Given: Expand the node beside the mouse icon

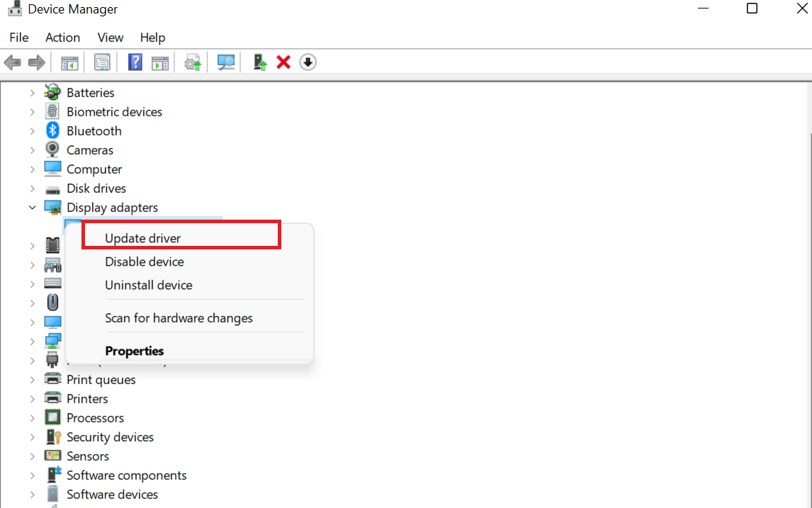Looking at the screenshot, I should point(32,303).
